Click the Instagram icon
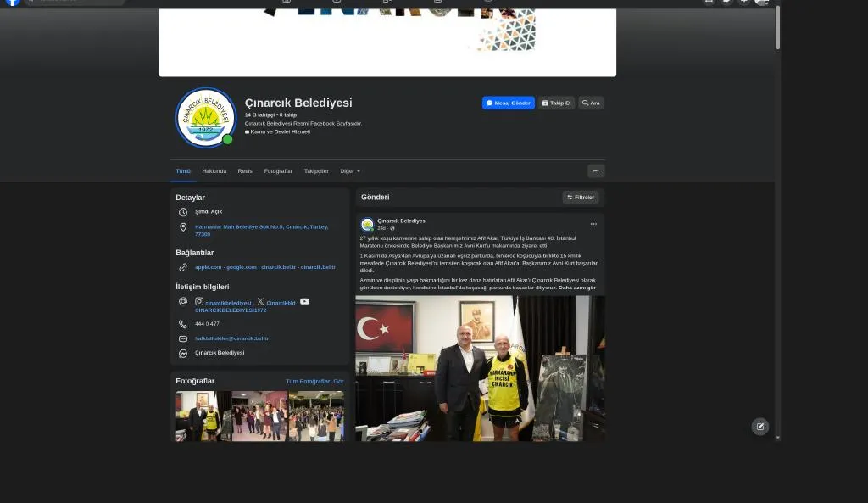Image resolution: width=868 pixels, height=503 pixels. click(x=199, y=301)
